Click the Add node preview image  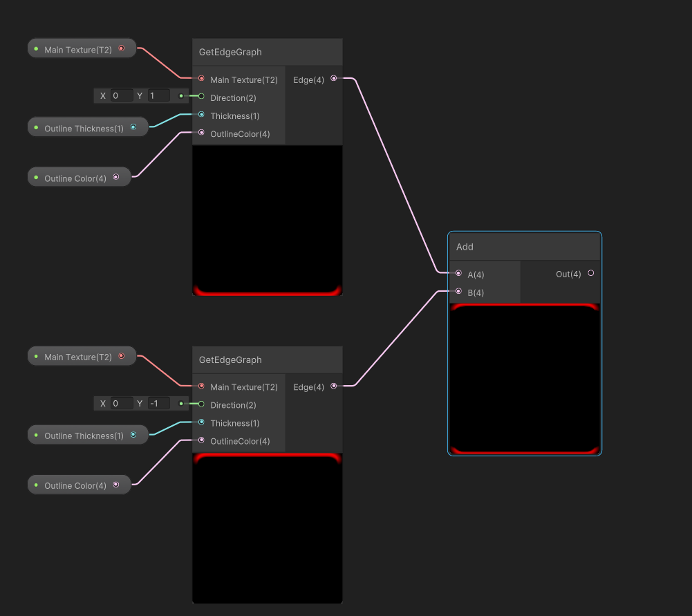524,379
